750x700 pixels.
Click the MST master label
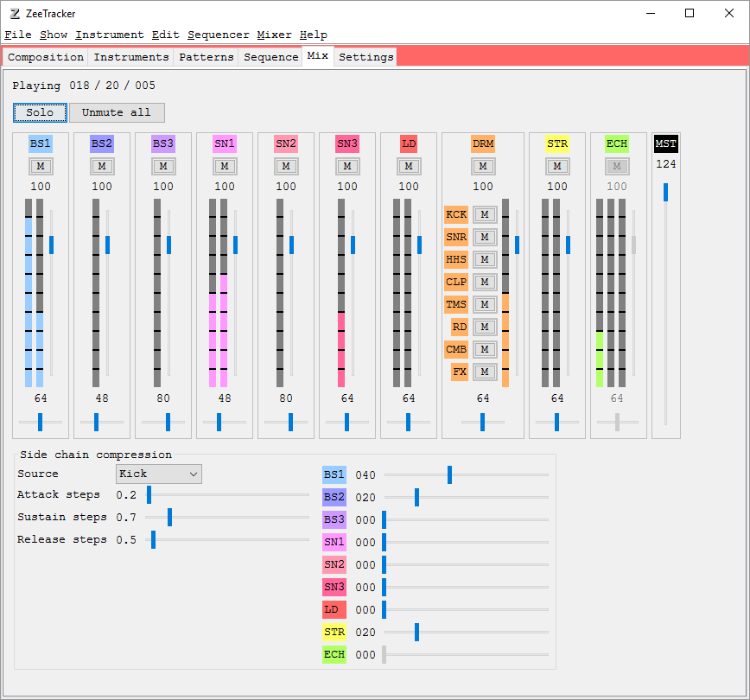coord(666,143)
